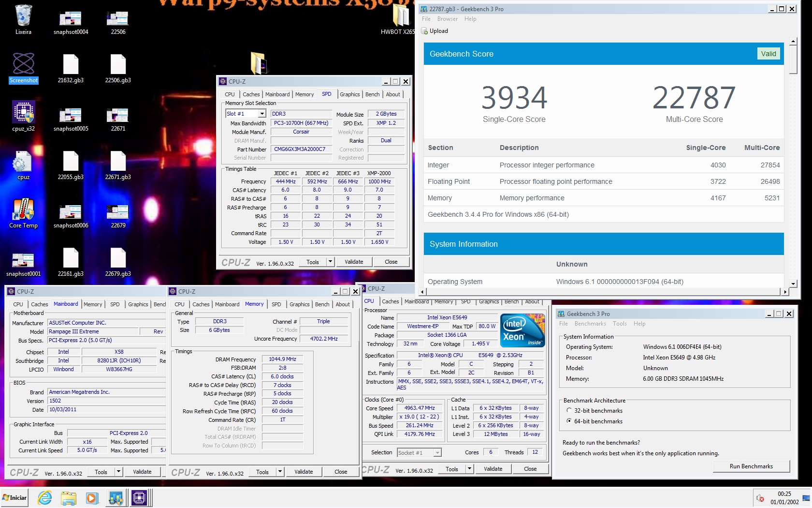Open Benchmarks menu in Geekbench 3 Pro
Screen dimensions: 812x508
tap(590, 324)
